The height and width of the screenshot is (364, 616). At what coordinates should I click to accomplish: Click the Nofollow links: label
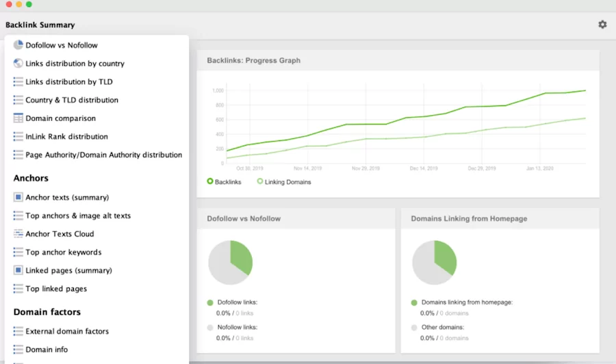pos(238,327)
